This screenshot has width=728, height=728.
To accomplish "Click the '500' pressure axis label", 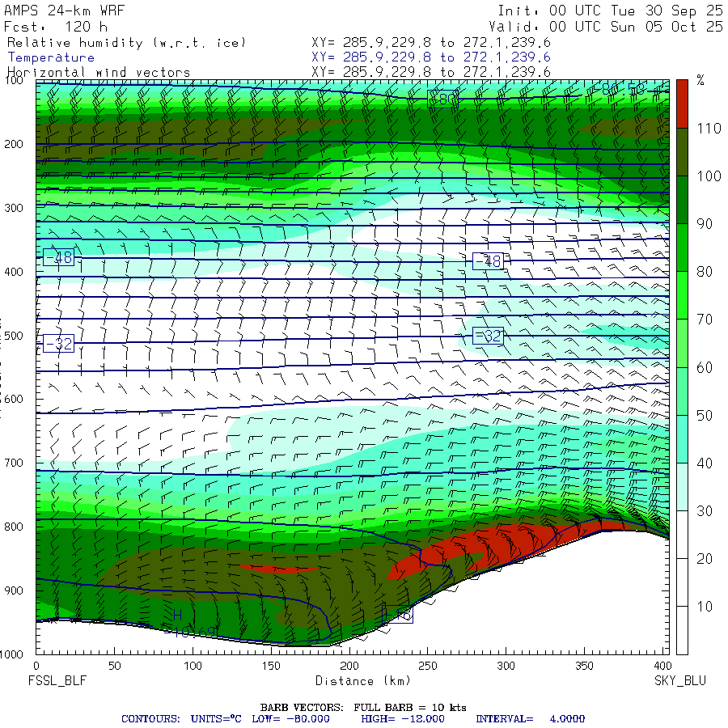I will [x=14, y=336].
